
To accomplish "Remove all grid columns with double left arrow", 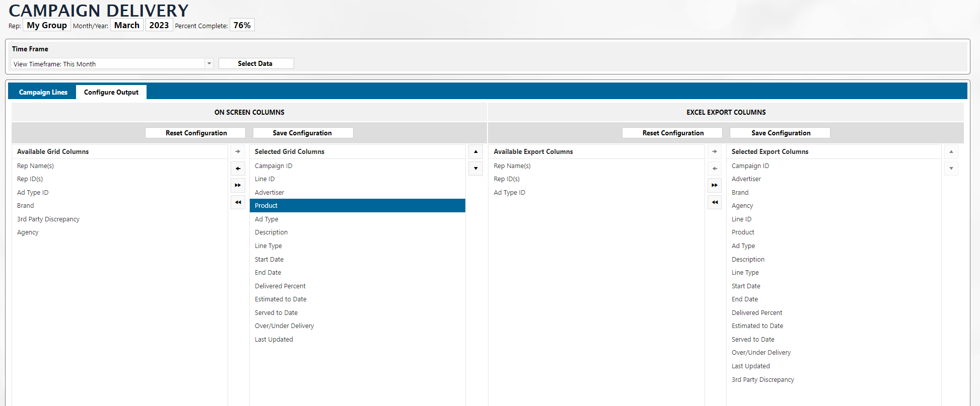I will [x=238, y=202].
